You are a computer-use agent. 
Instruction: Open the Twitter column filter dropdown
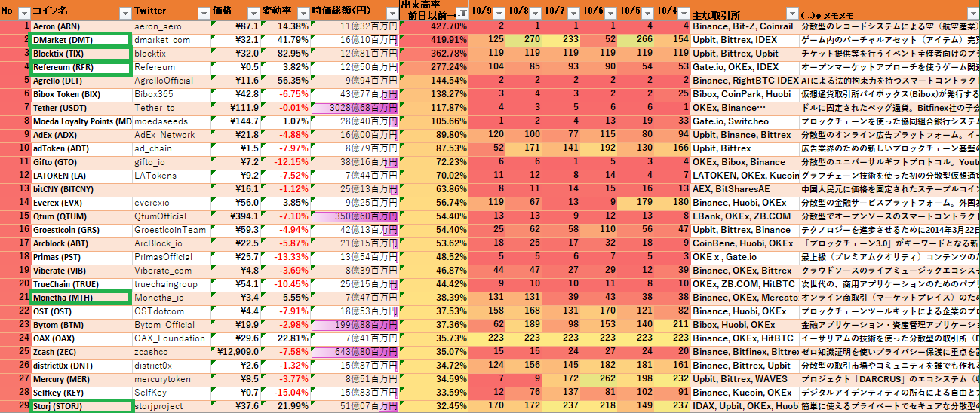202,13
